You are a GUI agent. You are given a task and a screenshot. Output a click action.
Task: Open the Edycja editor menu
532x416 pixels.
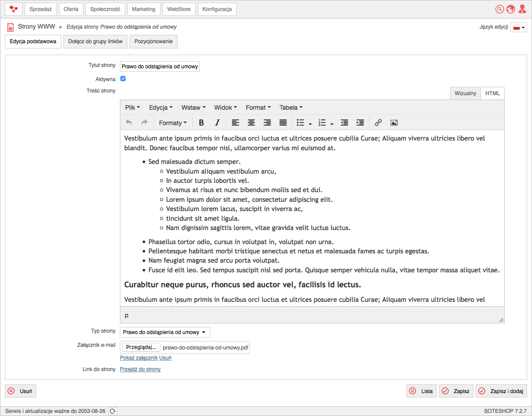point(161,108)
